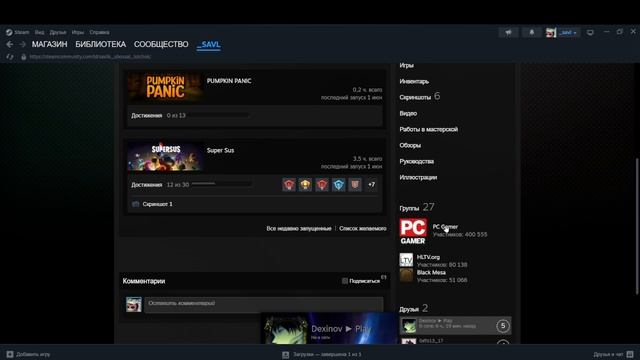Open Работы в мастерской link
The height and width of the screenshot is (360, 640).
pos(429,129)
